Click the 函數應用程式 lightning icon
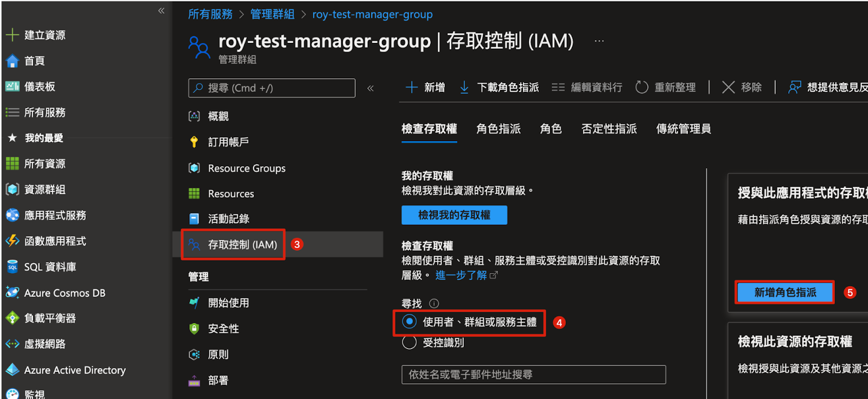The image size is (868, 399). (12, 240)
